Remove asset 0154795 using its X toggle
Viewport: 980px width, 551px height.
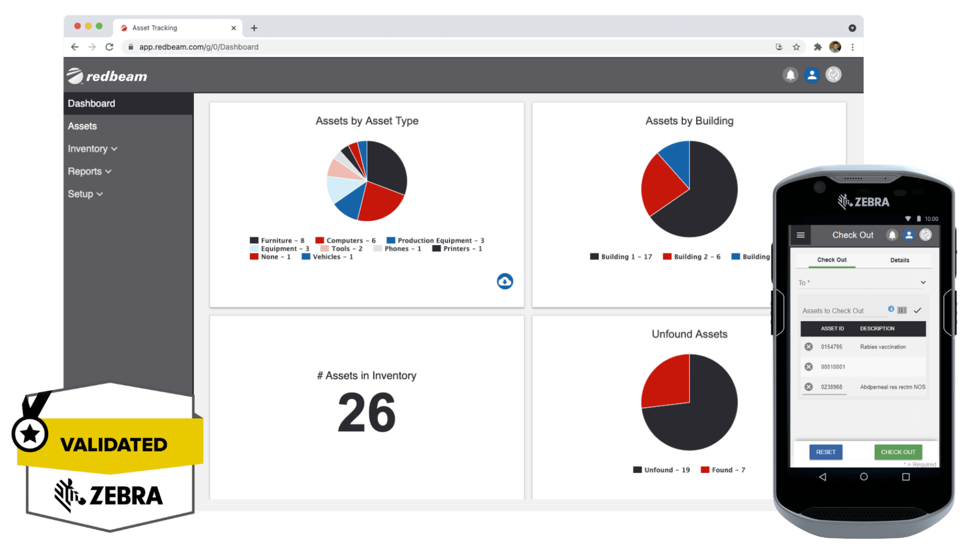tap(808, 346)
